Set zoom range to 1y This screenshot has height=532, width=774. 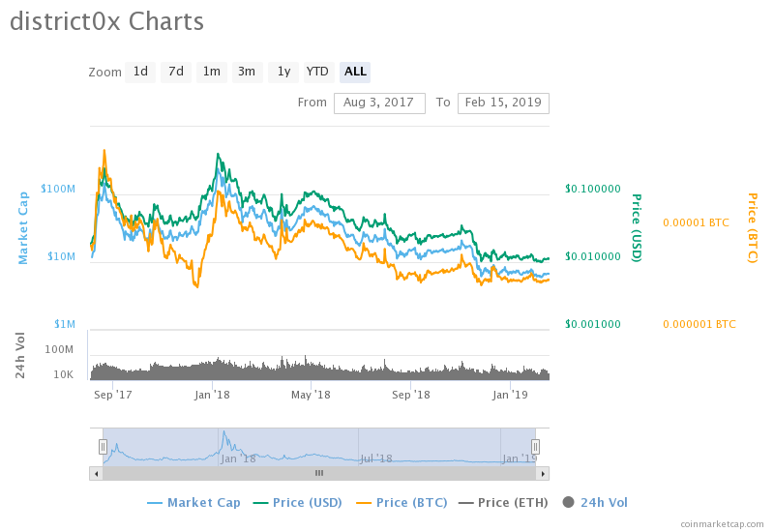click(x=283, y=72)
